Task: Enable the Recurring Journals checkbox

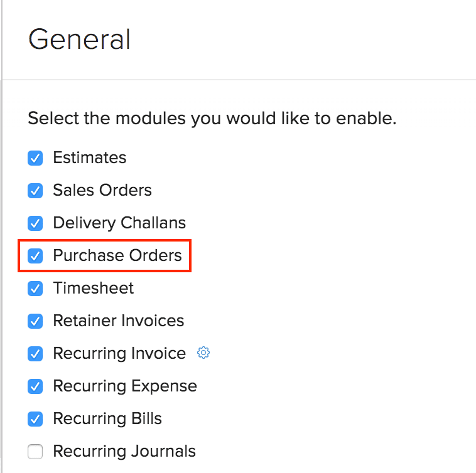Action: (35, 451)
